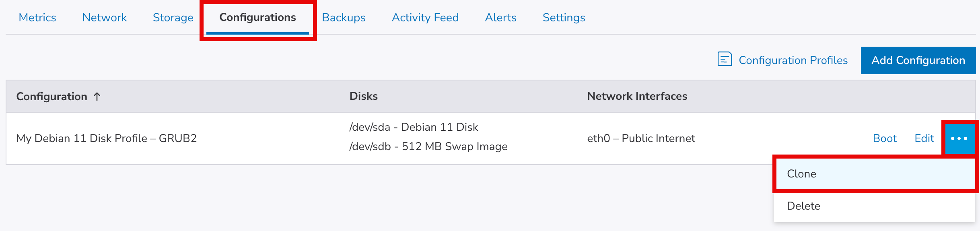Open the Configuration Profiles link
This screenshot has width=980, height=231.
click(793, 60)
